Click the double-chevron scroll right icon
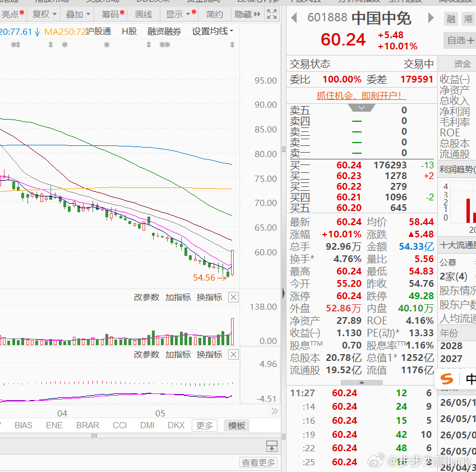 point(274,411)
